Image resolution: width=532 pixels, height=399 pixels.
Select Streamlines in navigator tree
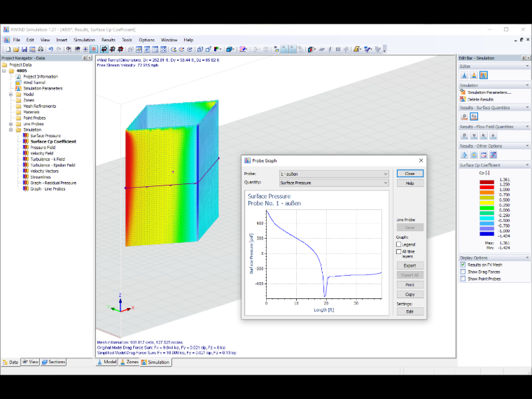pos(41,177)
